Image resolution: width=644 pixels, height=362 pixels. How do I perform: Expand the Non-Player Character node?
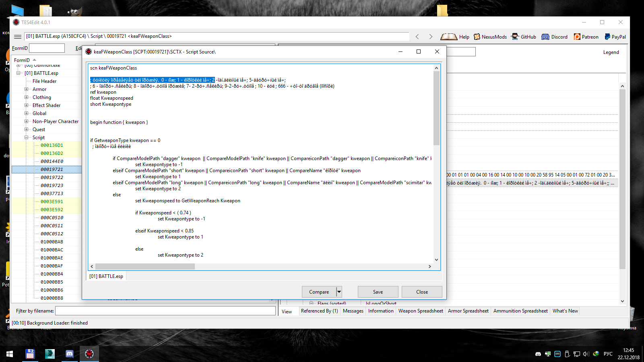(x=27, y=121)
